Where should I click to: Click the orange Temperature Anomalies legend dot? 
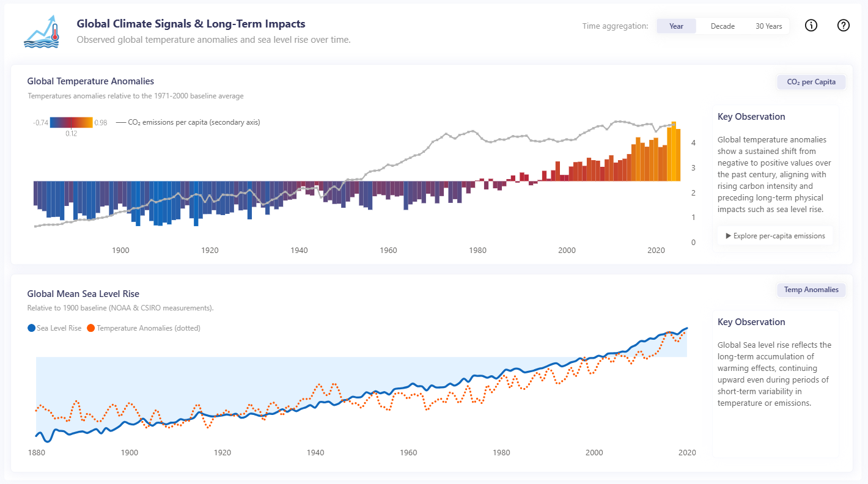(x=91, y=328)
